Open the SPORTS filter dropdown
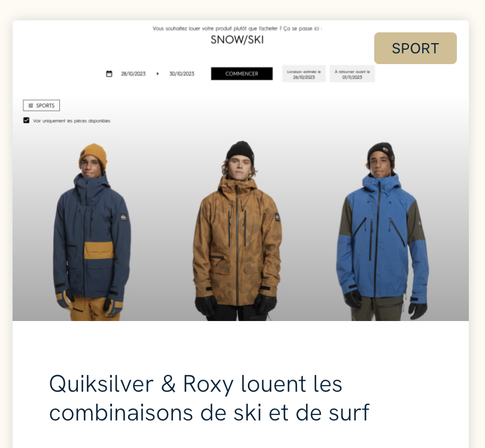 (x=41, y=105)
